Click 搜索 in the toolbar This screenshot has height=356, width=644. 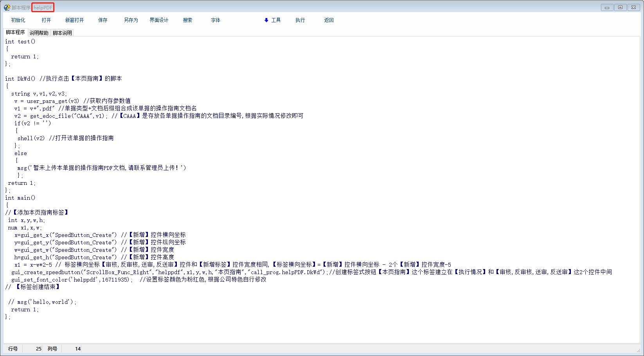pyautogui.click(x=187, y=20)
